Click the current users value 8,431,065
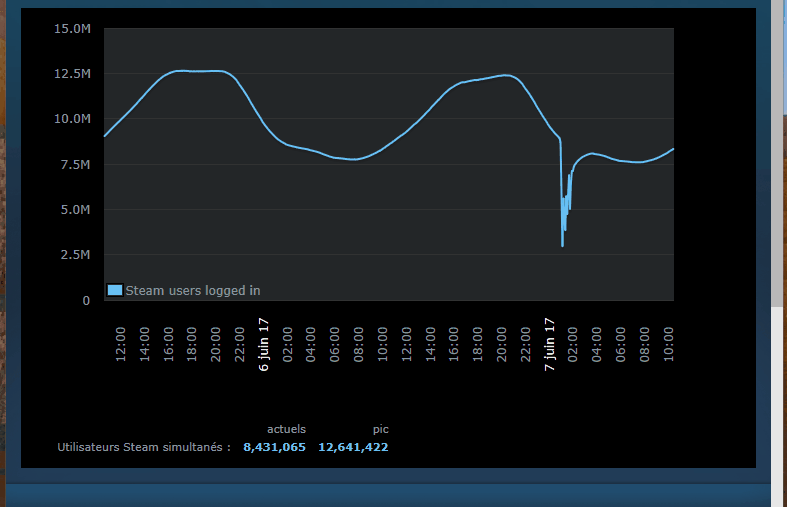787x507 pixels. pyautogui.click(x=275, y=447)
